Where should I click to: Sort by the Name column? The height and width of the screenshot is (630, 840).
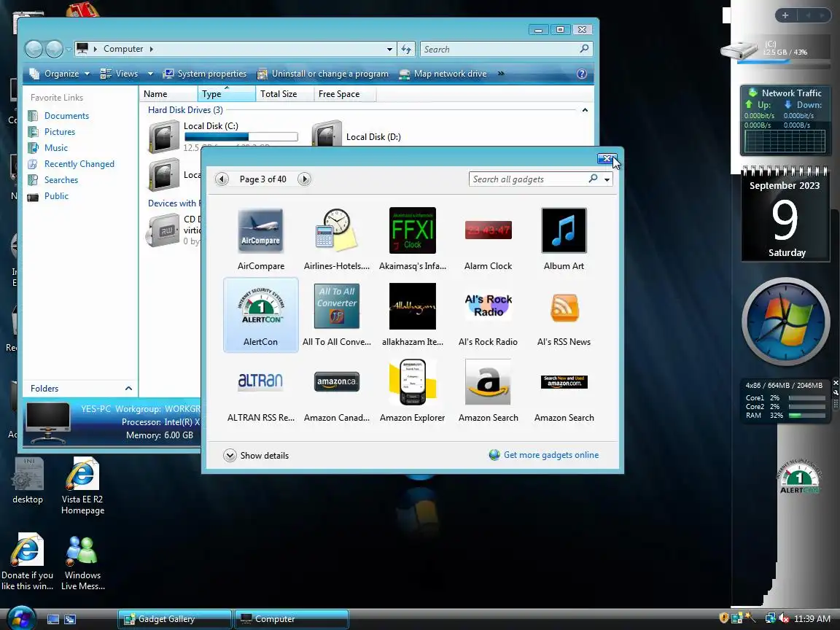point(168,94)
